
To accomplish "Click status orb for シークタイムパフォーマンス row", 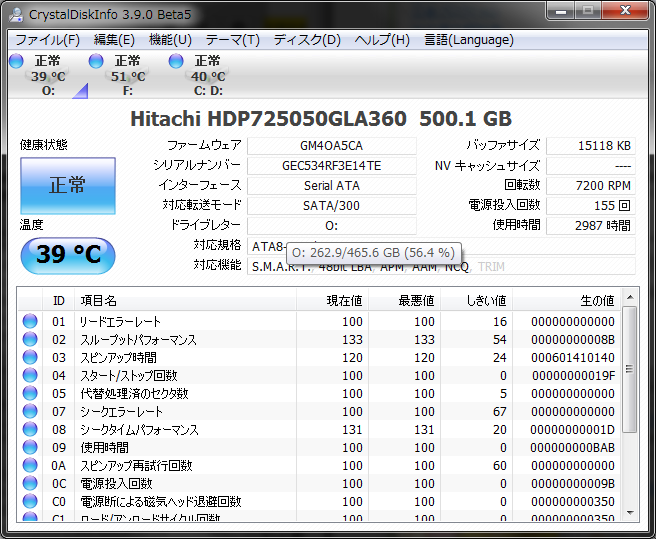I will pyautogui.click(x=30, y=429).
